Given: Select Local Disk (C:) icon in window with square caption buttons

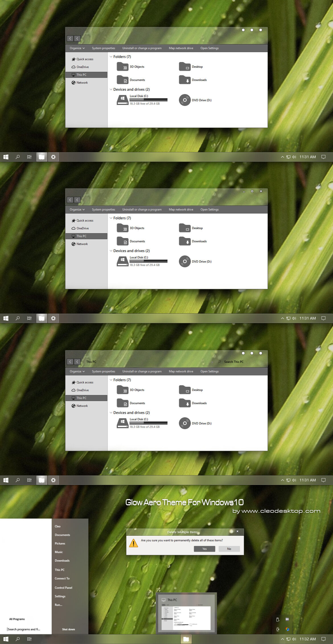Looking at the screenshot, I should (x=122, y=261).
